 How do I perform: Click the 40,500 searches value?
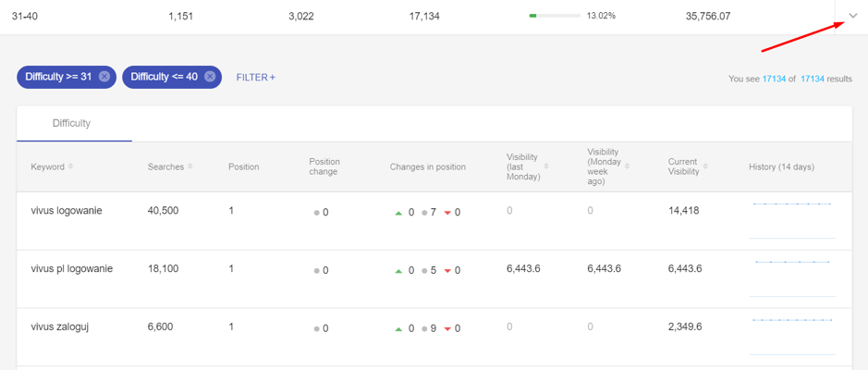click(163, 211)
